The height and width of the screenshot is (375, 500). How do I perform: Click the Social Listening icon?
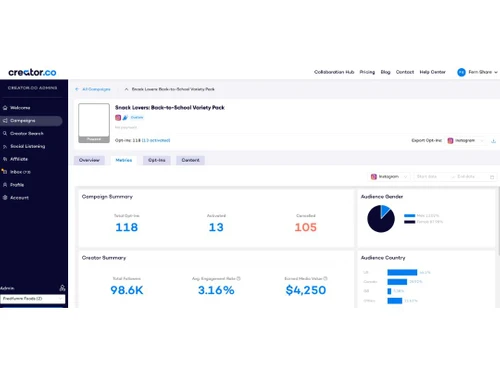(x=5, y=146)
